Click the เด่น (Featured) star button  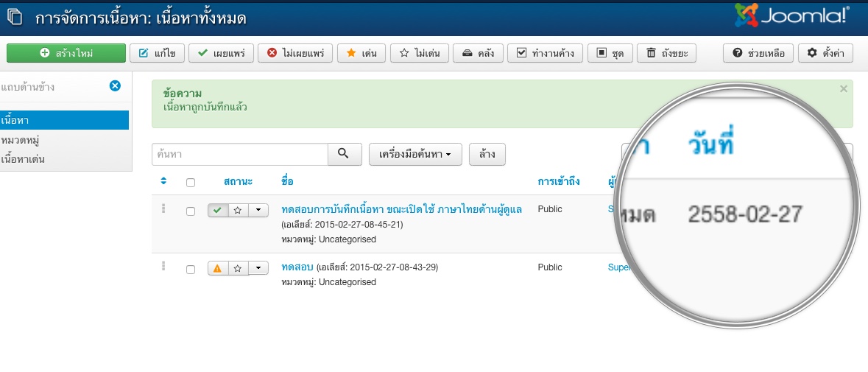tap(361, 53)
